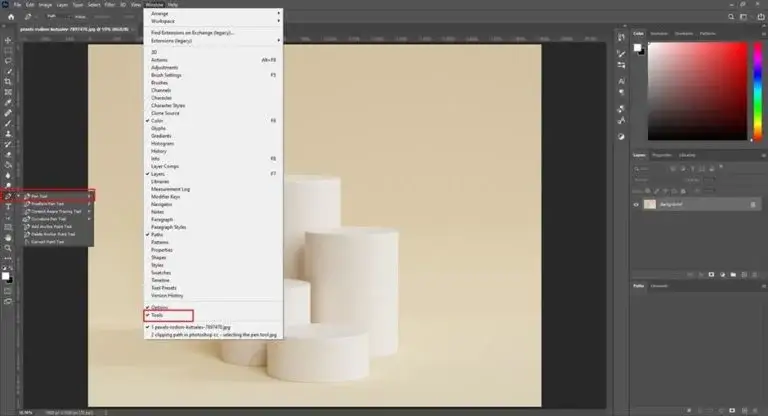The image size is (768, 416).
Task: Toggle History panel from Window menu
Action: click(213, 151)
